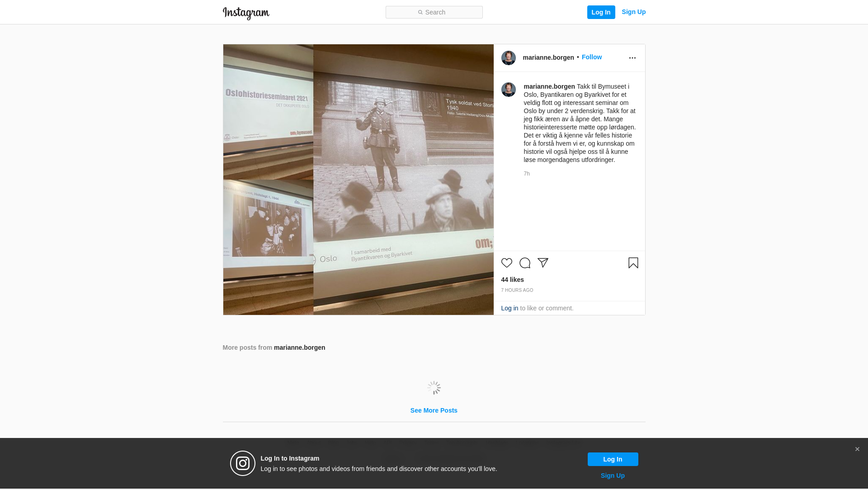Open the Oslo seminar post photo
868x490 pixels.
click(358, 180)
